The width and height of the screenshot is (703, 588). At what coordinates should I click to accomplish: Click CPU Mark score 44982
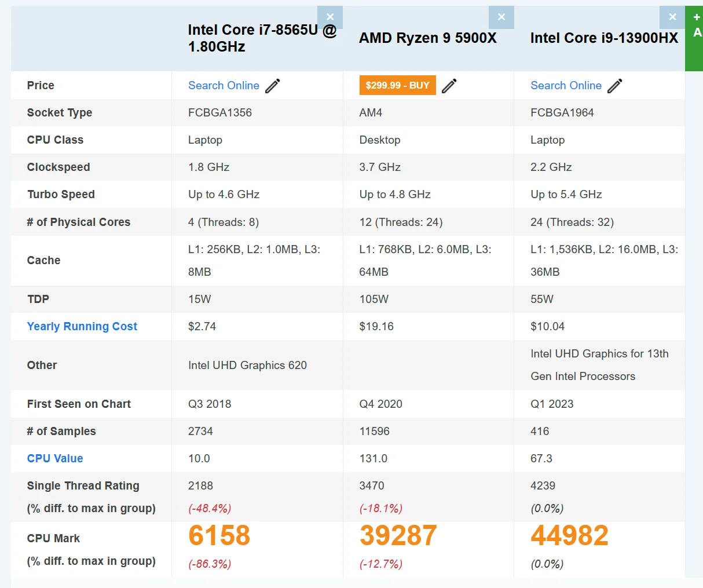coord(570,535)
